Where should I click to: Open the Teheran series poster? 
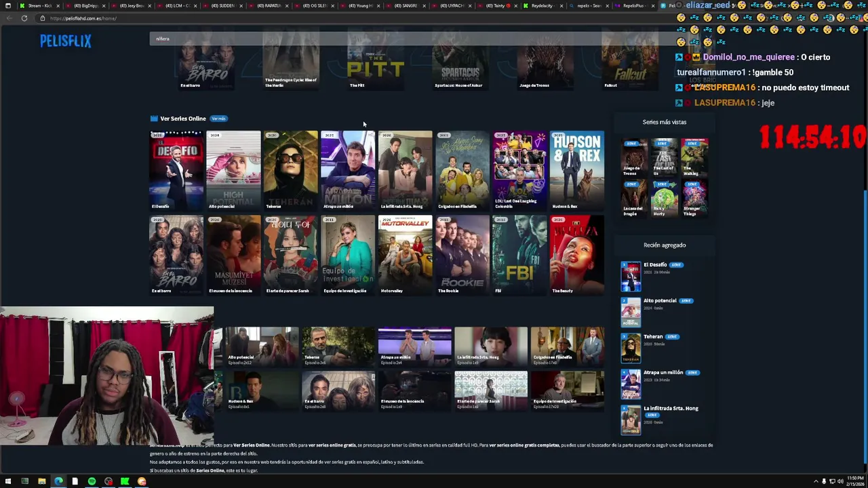pos(290,170)
